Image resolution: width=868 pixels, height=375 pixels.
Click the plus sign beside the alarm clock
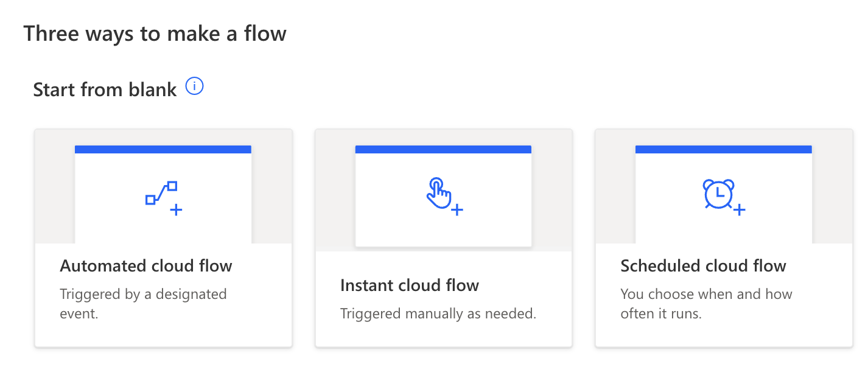pyautogui.click(x=739, y=210)
